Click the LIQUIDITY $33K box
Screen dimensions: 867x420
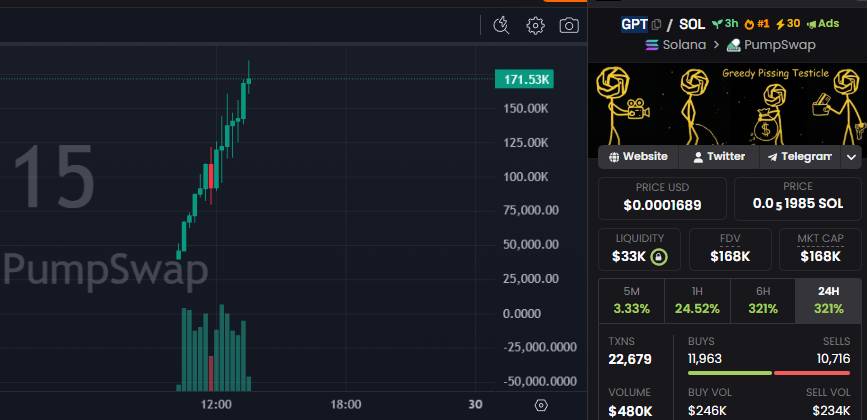coord(640,249)
